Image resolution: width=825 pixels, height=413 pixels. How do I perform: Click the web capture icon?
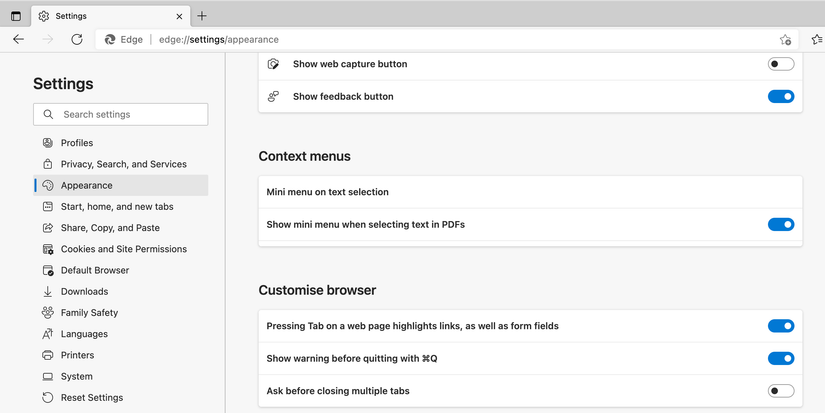tap(273, 64)
